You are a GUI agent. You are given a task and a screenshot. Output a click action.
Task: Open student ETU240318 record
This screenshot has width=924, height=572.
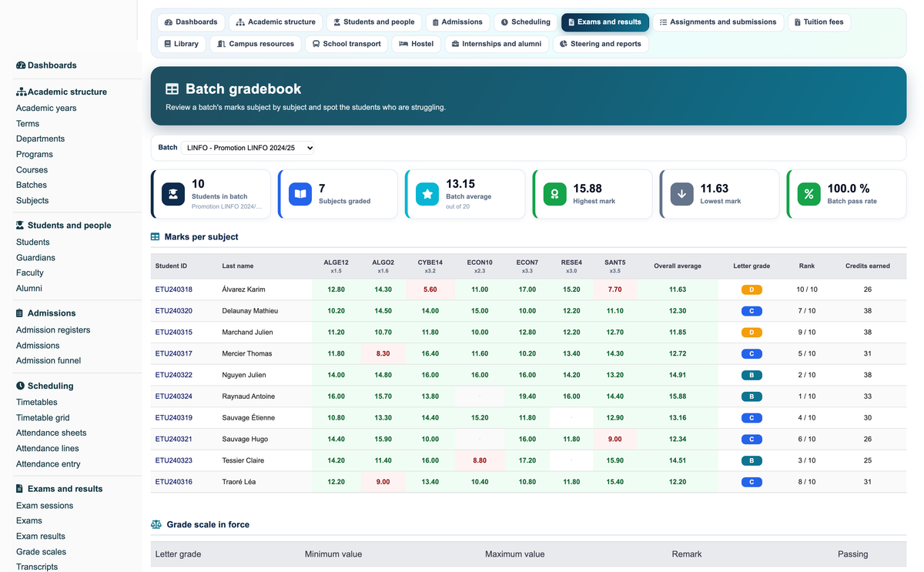click(x=174, y=289)
